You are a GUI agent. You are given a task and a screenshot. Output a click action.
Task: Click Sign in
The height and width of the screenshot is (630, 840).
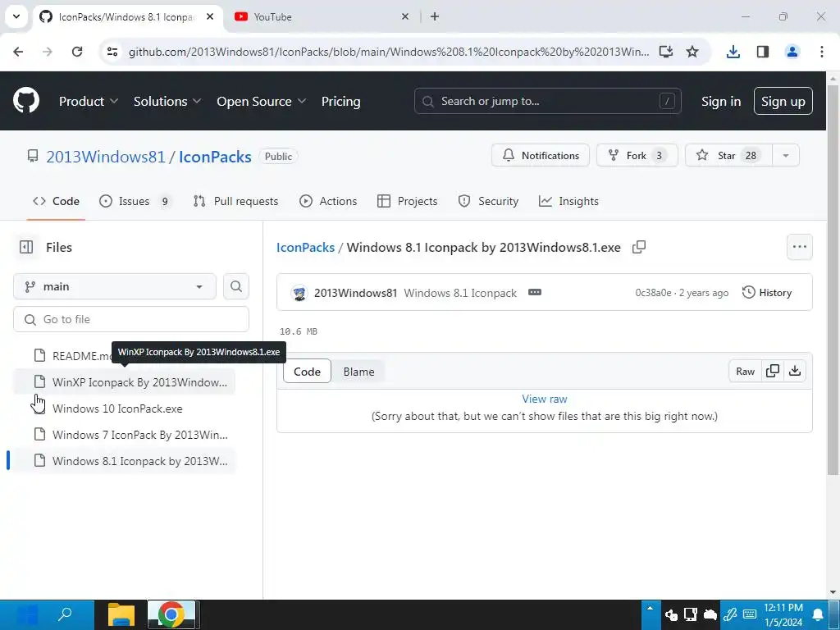[x=721, y=101]
